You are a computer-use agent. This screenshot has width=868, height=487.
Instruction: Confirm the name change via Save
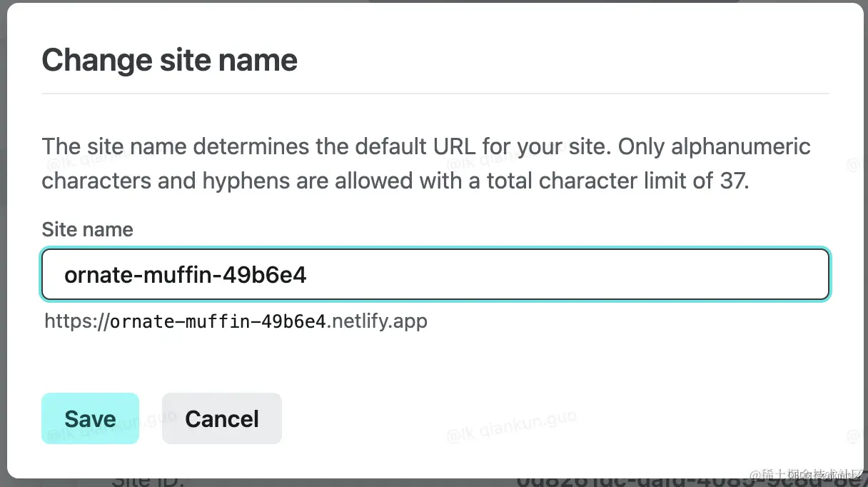click(x=90, y=418)
